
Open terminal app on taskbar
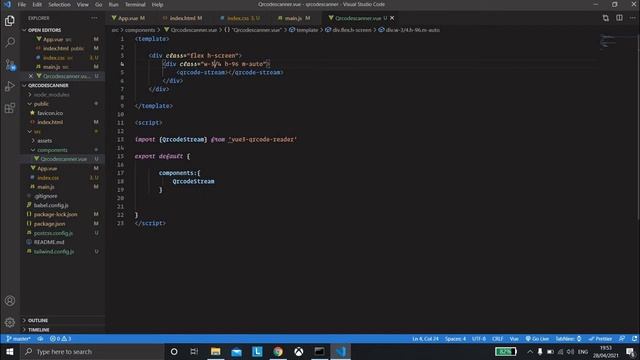pos(320,351)
